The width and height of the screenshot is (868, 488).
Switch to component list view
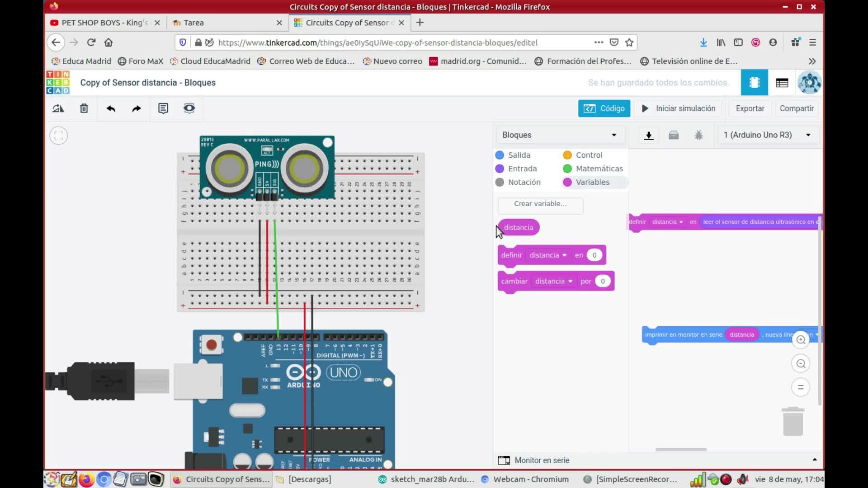click(x=782, y=83)
